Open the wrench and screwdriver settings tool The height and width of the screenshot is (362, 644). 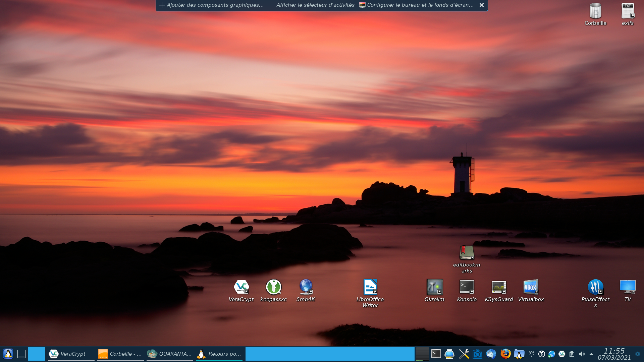click(x=464, y=354)
